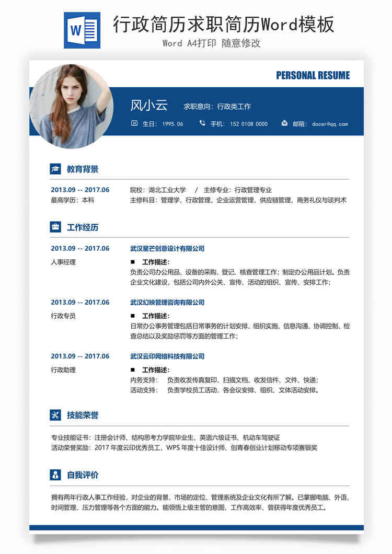Click the name 风小云
The image size is (392, 554).
click(149, 105)
